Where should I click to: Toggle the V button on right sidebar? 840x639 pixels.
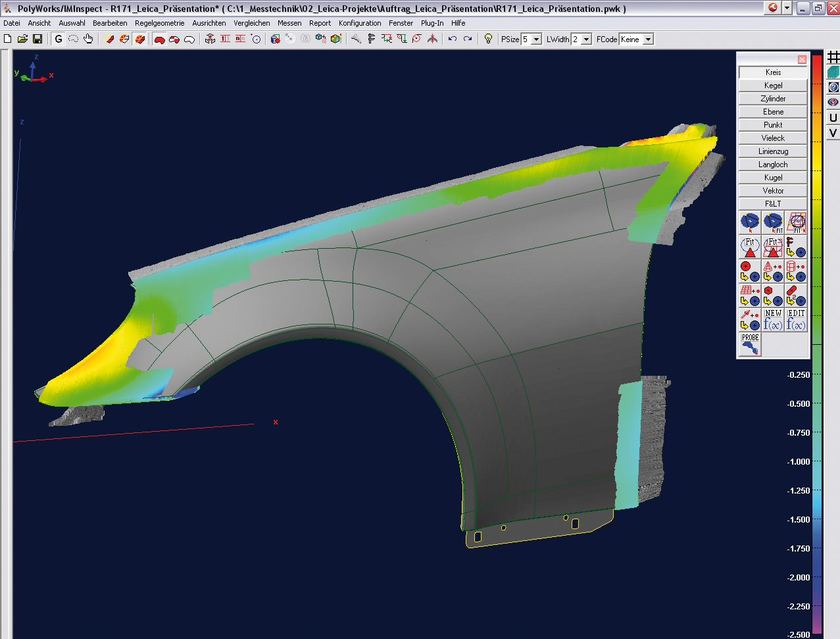pyautogui.click(x=833, y=133)
